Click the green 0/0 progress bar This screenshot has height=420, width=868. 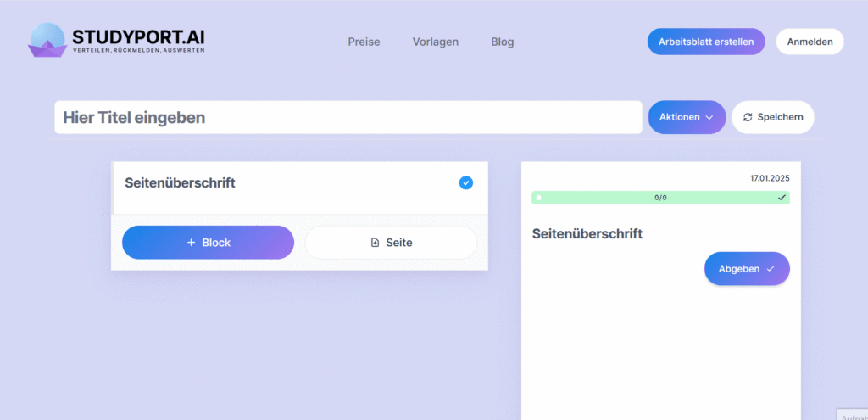(x=660, y=198)
